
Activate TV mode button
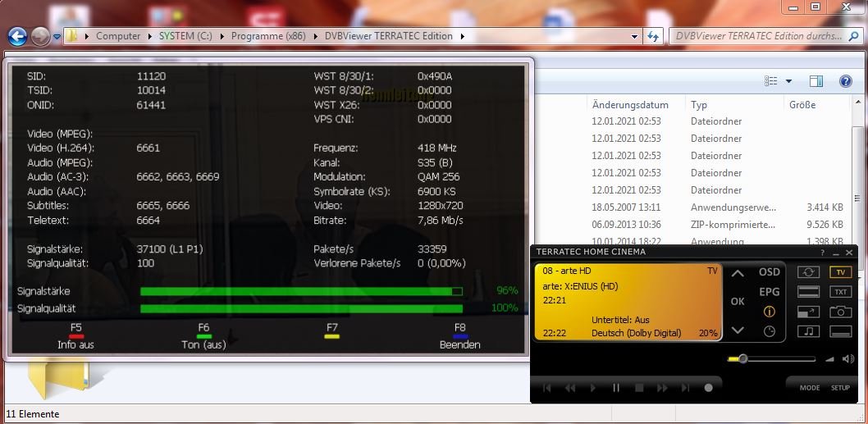click(x=840, y=272)
